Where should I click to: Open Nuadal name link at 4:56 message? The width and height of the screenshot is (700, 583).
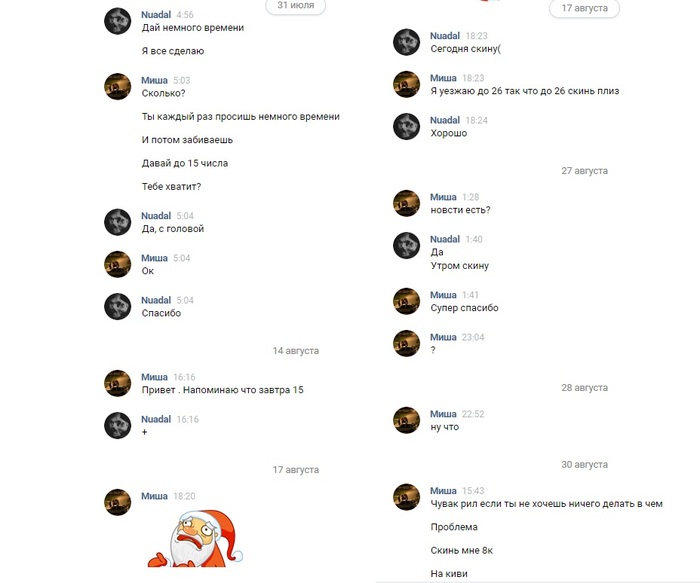coord(156,15)
